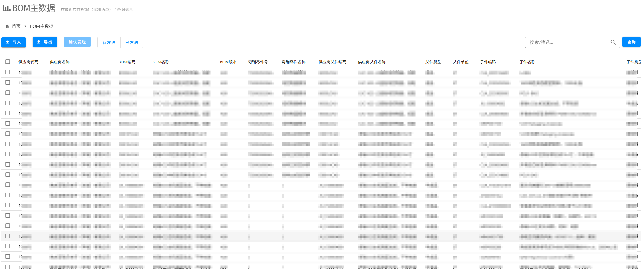Check the first data row checkbox
644x270 pixels.
tap(8, 72)
